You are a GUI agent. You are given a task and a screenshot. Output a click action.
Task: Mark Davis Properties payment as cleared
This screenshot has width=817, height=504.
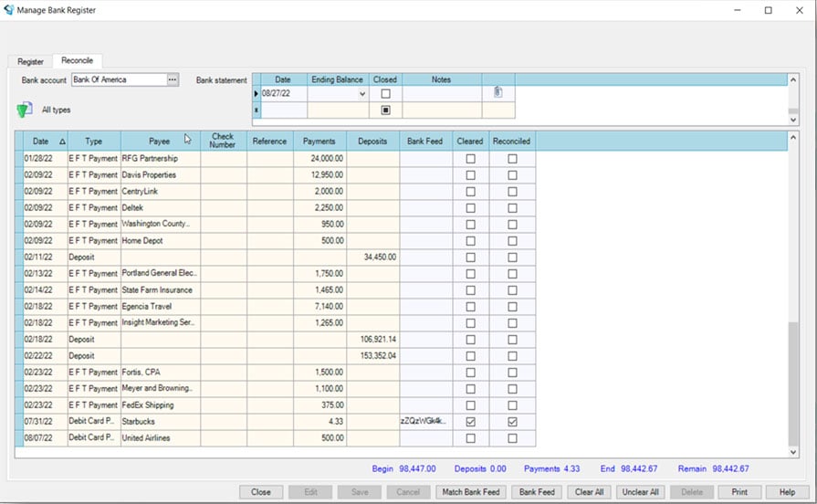[x=470, y=175]
